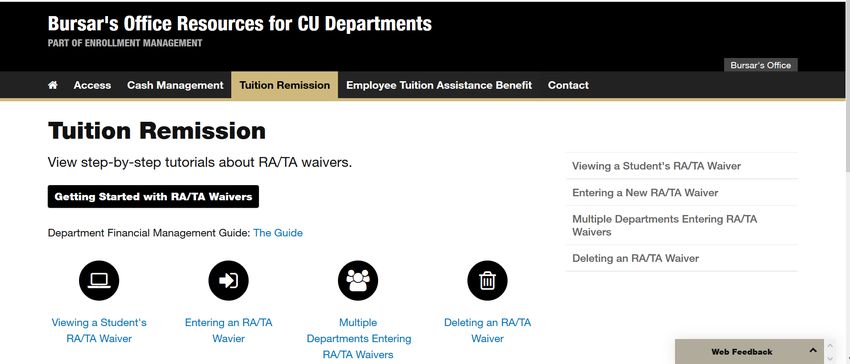
Task: Open the Access menu item
Action: [x=92, y=85]
